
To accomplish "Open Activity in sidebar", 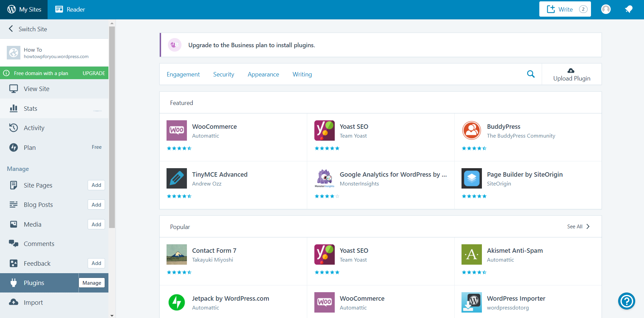I will pyautogui.click(x=54, y=128).
